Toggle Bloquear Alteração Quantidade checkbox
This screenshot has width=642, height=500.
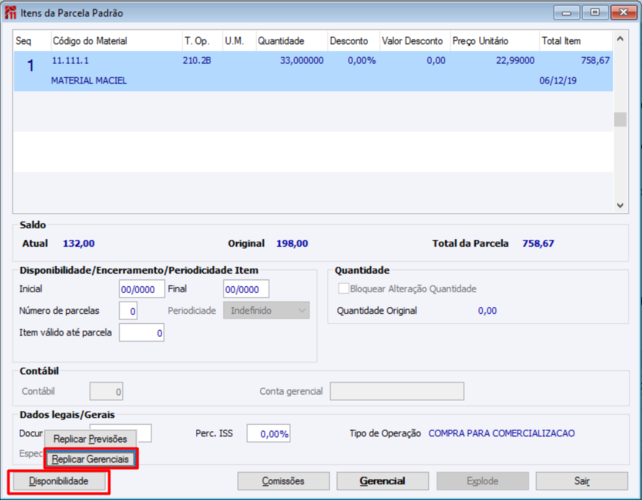pyautogui.click(x=343, y=289)
